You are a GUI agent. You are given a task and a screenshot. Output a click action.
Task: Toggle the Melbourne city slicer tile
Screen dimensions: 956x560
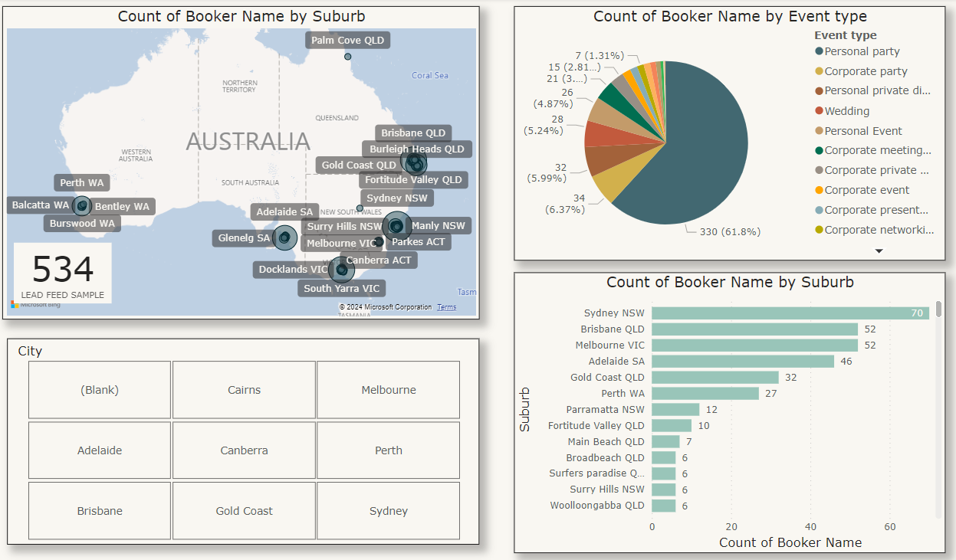click(x=388, y=390)
